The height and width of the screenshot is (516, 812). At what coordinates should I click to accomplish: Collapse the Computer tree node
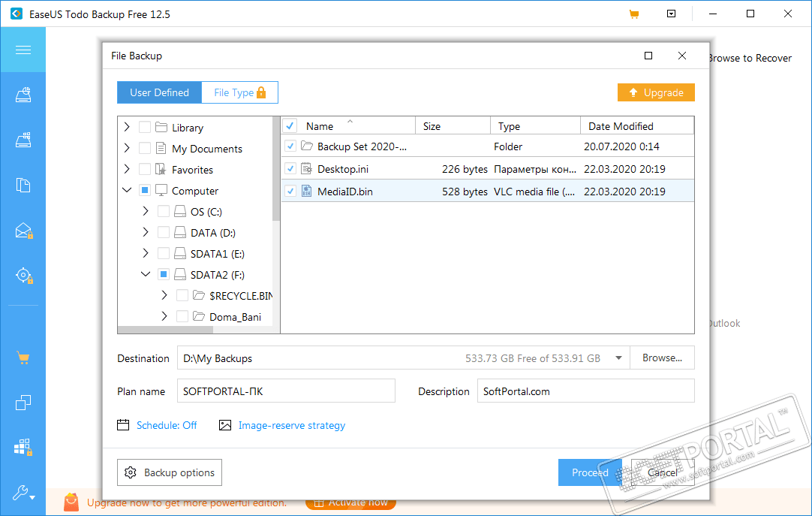[127, 190]
